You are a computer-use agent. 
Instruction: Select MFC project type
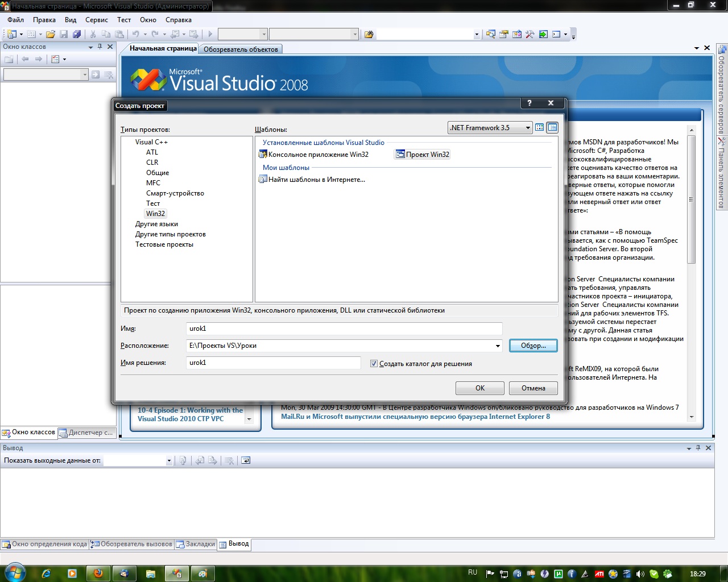tap(153, 183)
